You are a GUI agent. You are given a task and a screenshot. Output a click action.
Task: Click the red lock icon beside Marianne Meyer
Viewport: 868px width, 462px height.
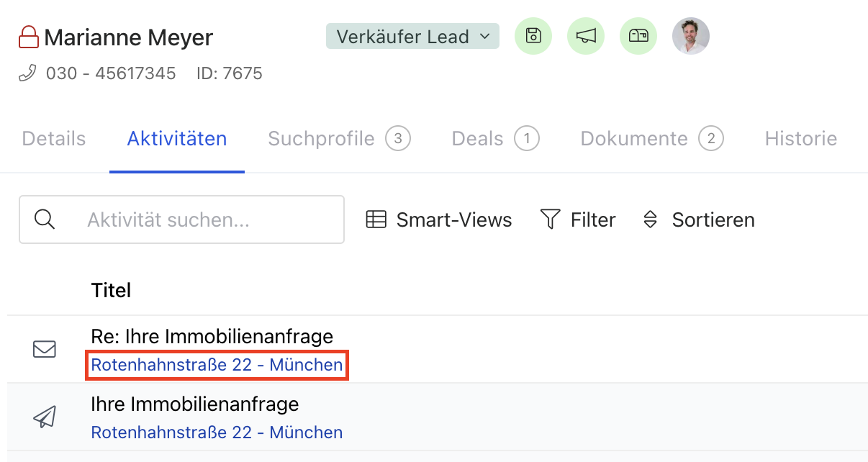point(29,37)
